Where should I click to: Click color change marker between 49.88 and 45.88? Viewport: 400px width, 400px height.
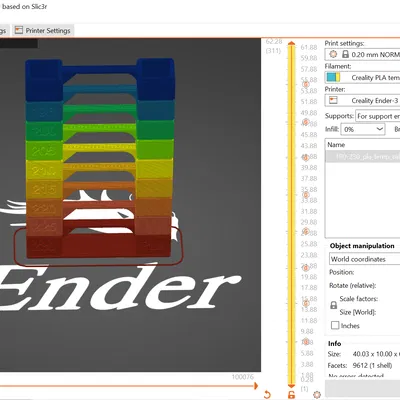[306, 122]
